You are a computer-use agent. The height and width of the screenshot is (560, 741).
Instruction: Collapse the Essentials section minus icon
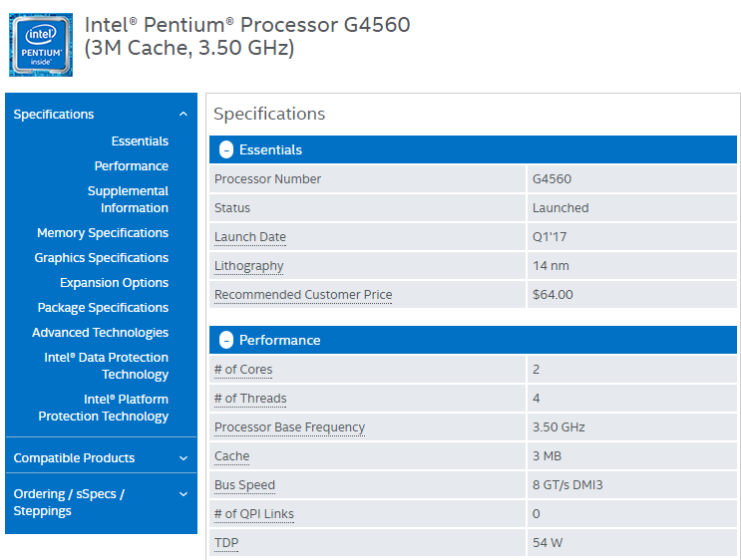226,150
